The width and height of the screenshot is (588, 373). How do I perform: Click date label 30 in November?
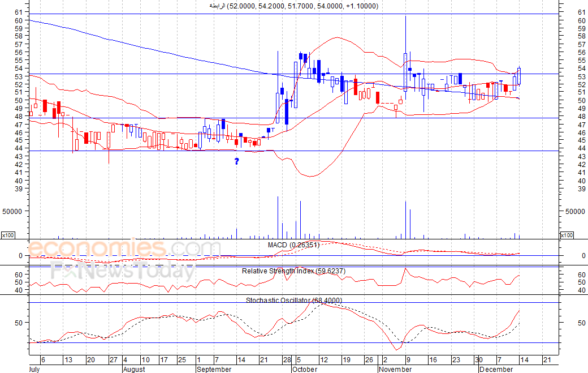[x=478, y=360]
